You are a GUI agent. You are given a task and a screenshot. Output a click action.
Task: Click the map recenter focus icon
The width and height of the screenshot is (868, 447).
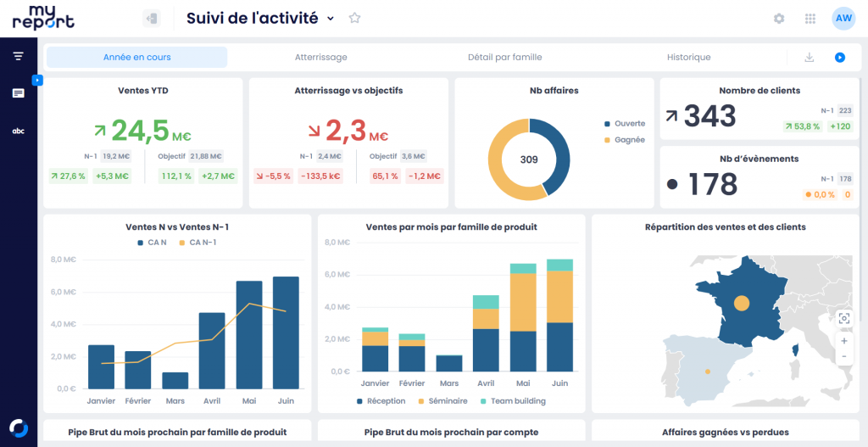pyautogui.click(x=843, y=318)
